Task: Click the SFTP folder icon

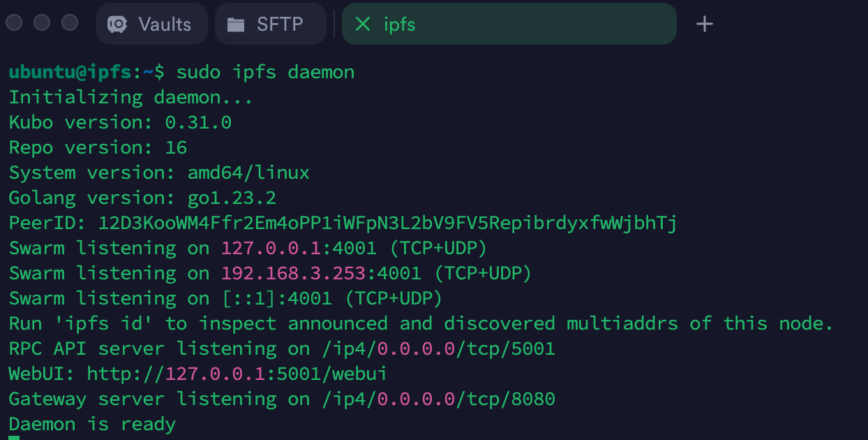Action: pyautogui.click(x=237, y=24)
